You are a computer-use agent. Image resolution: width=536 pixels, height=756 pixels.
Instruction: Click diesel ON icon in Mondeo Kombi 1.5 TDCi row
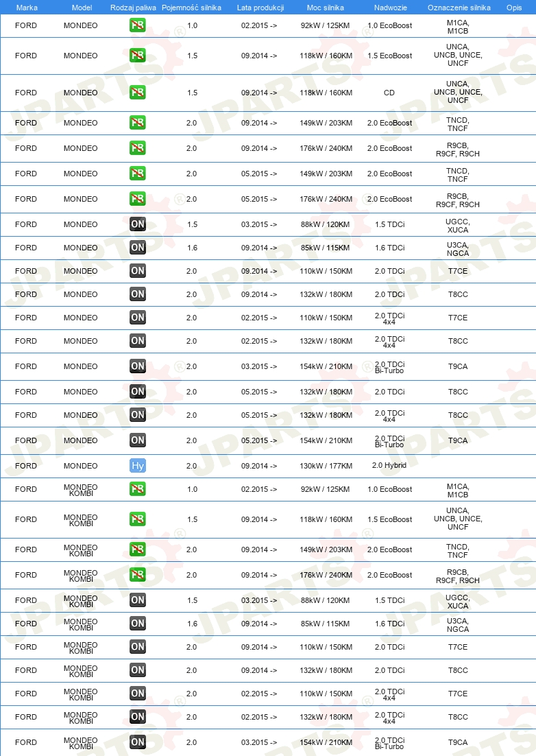[138, 600]
